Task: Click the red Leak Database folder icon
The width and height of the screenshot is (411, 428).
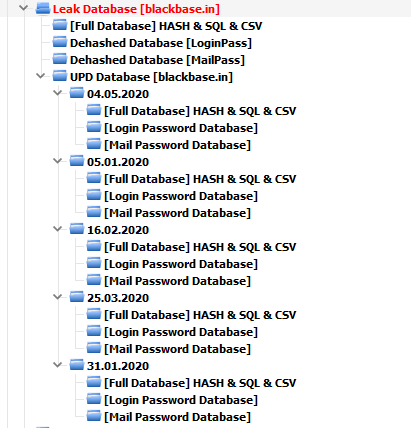Action: pos(43,8)
